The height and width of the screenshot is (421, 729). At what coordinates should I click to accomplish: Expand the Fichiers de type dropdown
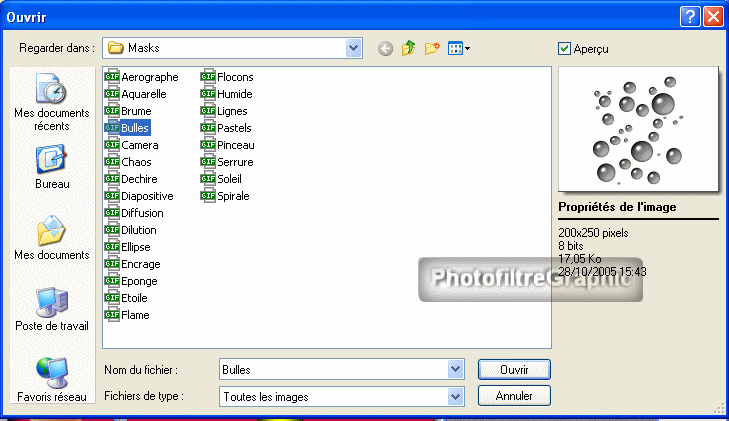tap(456, 396)
